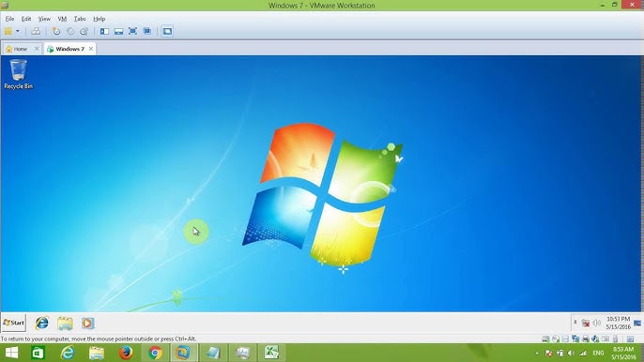Click the hard disk device status icon
This screenshot has height=362, width=644.
(x=545, y=339)
